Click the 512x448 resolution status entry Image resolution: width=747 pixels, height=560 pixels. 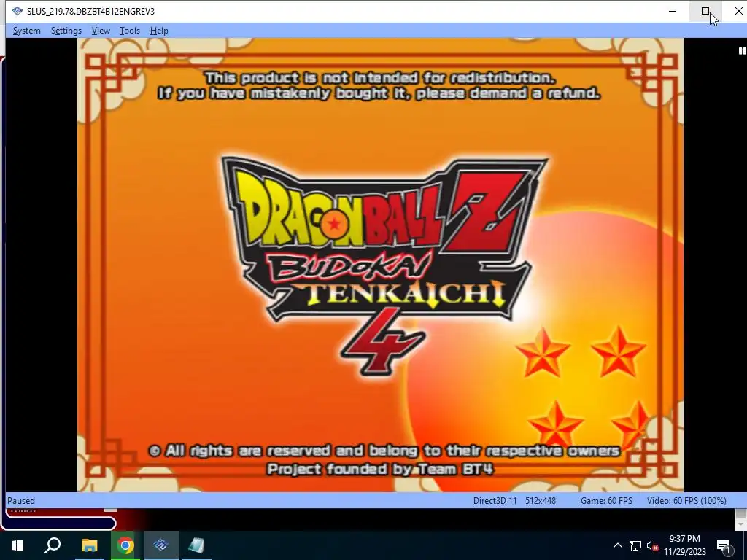(541, 500)
